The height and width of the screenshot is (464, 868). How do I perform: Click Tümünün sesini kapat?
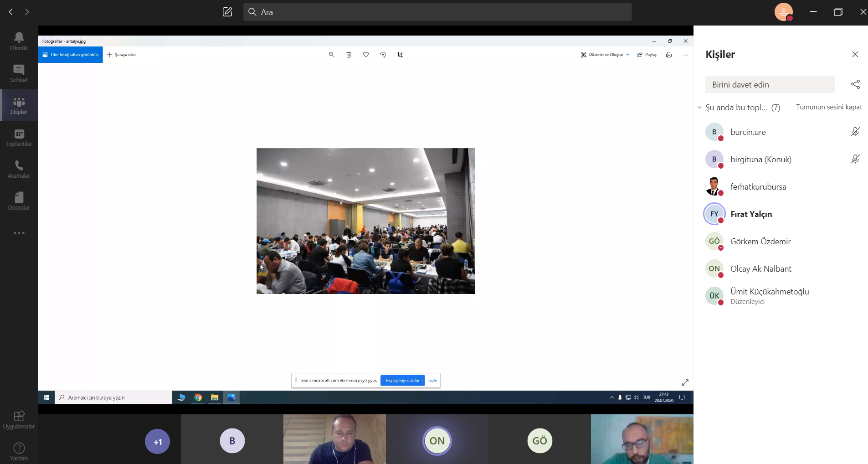click(829, 107)
